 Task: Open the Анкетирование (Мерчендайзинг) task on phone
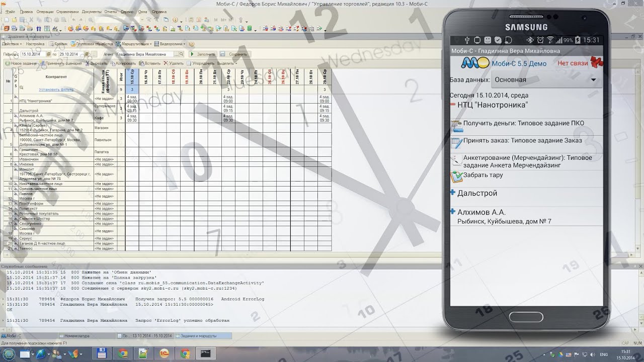click(526, 161)
